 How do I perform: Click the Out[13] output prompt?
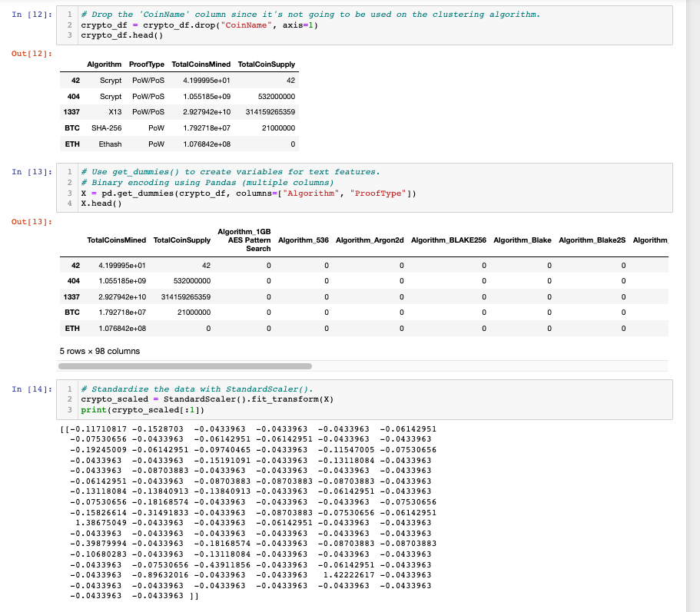tap(32, 222)
